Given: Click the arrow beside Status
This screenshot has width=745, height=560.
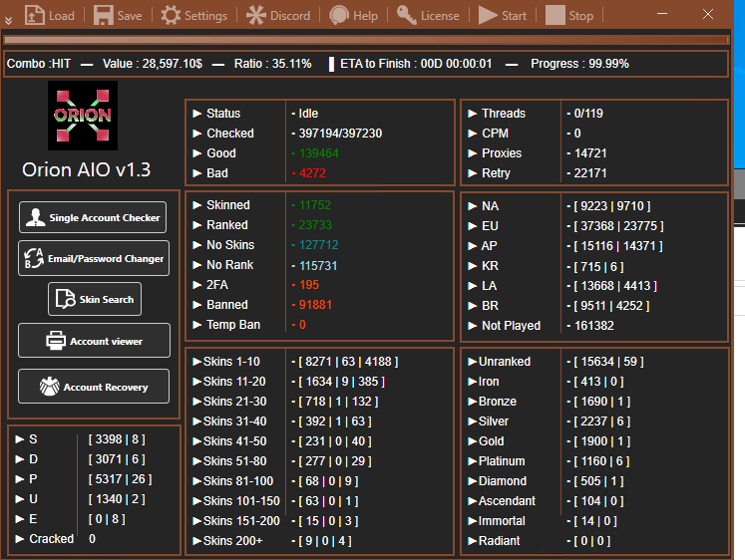Looking at the screenshot, I should click(196, 114).
